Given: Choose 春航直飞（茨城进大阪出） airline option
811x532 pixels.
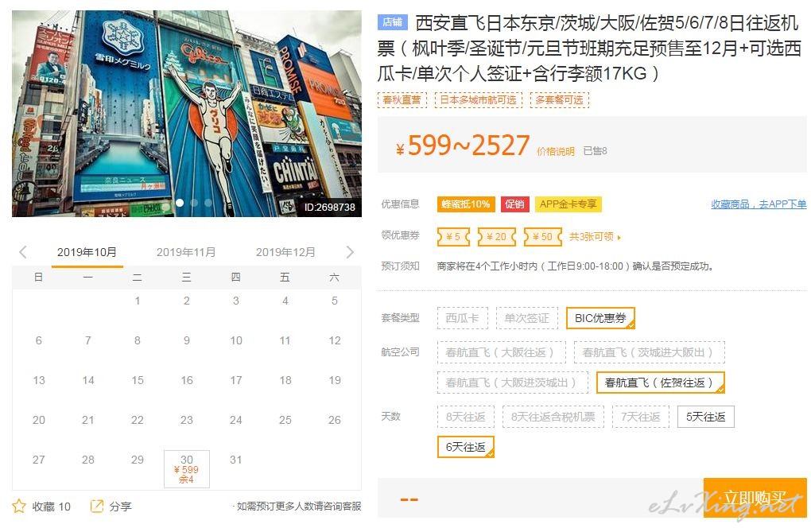Looking at the screenshot, I should (649, 352).
